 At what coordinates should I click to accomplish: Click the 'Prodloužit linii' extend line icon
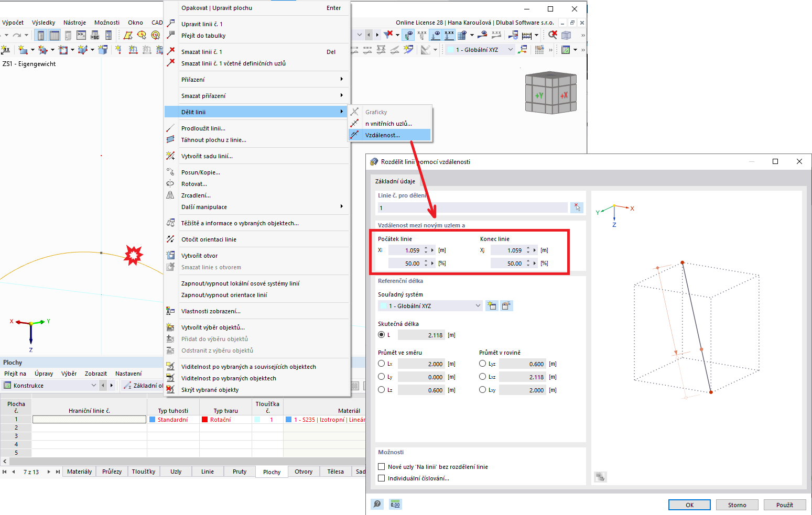pos(171,128)
